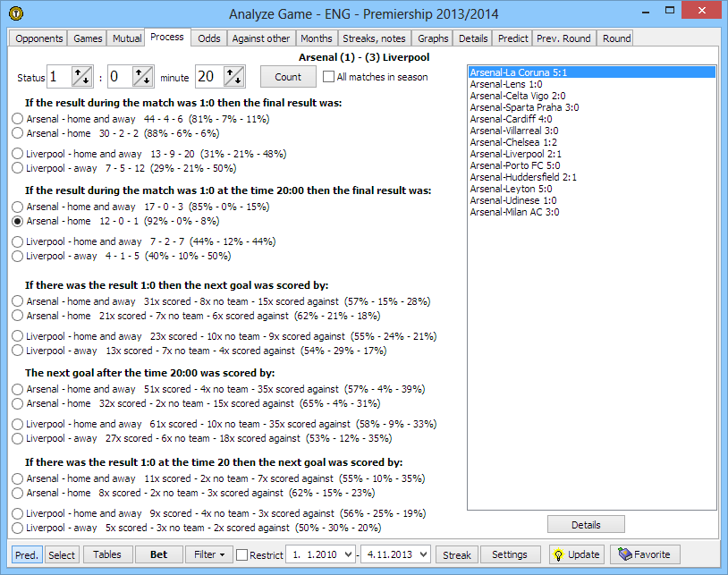
Task: Open the Filter dropdown
Action: (x=209, y=554)
